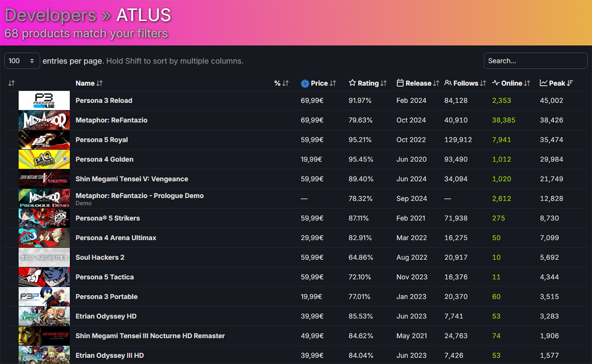Click the Persona 4 Golden yellow thumbnail
This screenshot has width=592, height=364.
[x=44, y=159]
